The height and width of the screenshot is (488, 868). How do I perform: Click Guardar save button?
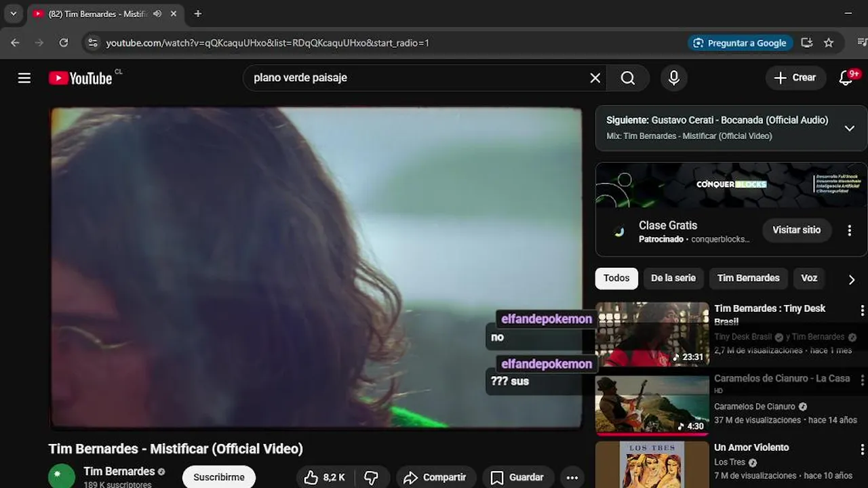(517, 477)
